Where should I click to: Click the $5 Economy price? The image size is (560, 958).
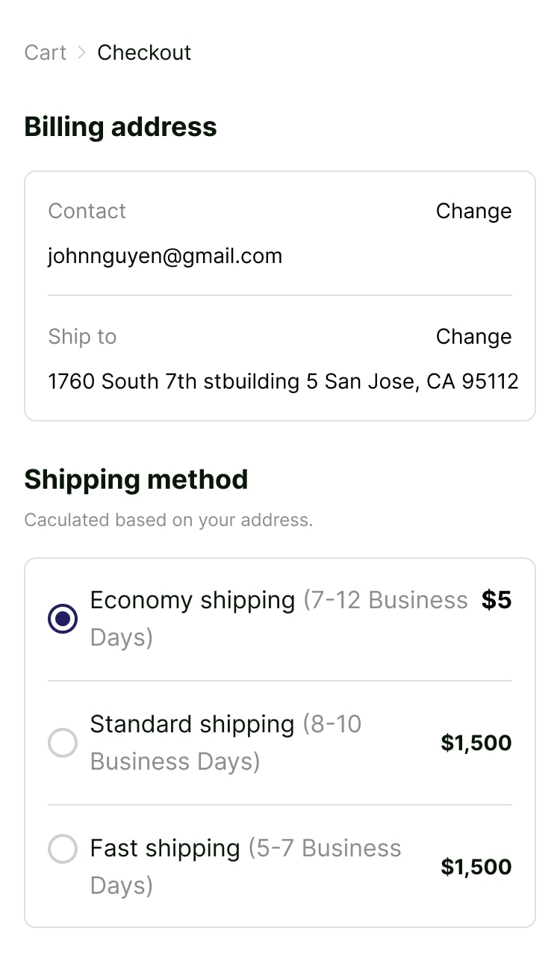click(497, 601)
